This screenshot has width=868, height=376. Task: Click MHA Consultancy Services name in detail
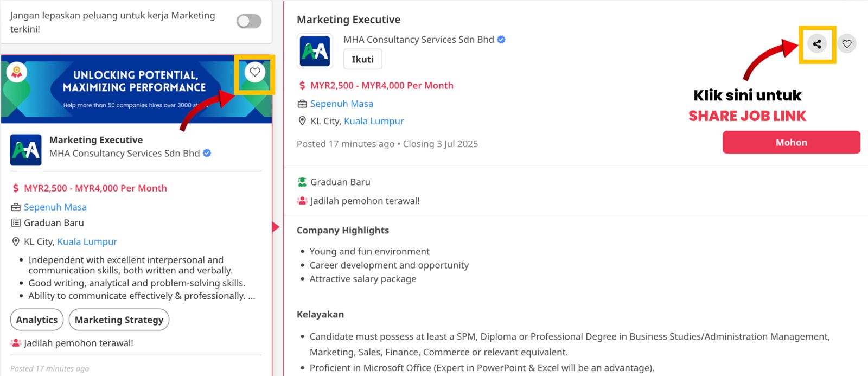pyautogui.click(x=419, y=40)
